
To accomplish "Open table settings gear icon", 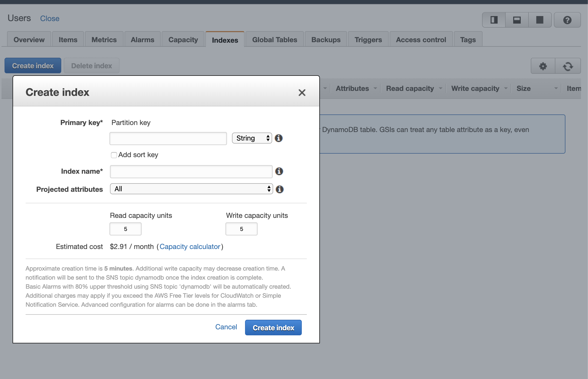I will click(x=543, y=66).
